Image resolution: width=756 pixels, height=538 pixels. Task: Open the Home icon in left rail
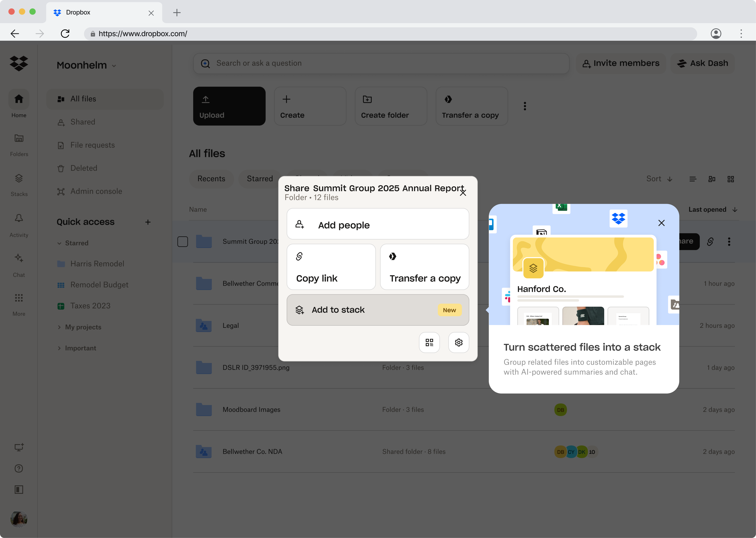pos(19,99)
